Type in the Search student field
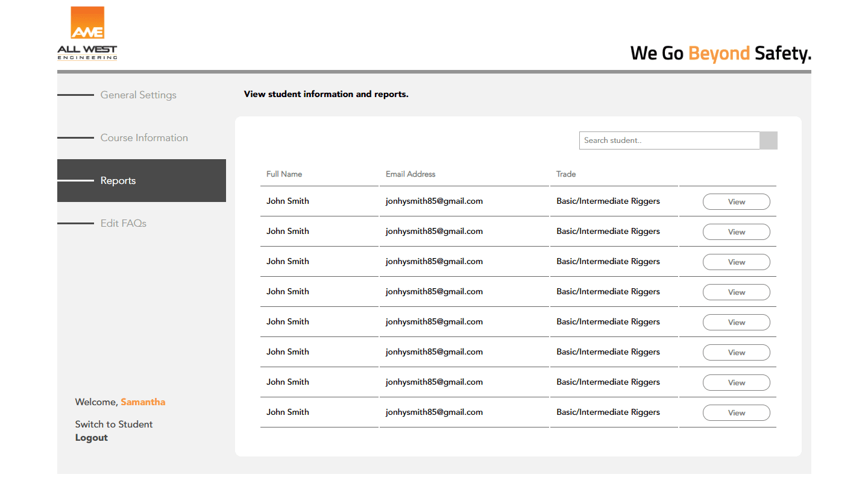The image size is (868, 489). point(669,140)
